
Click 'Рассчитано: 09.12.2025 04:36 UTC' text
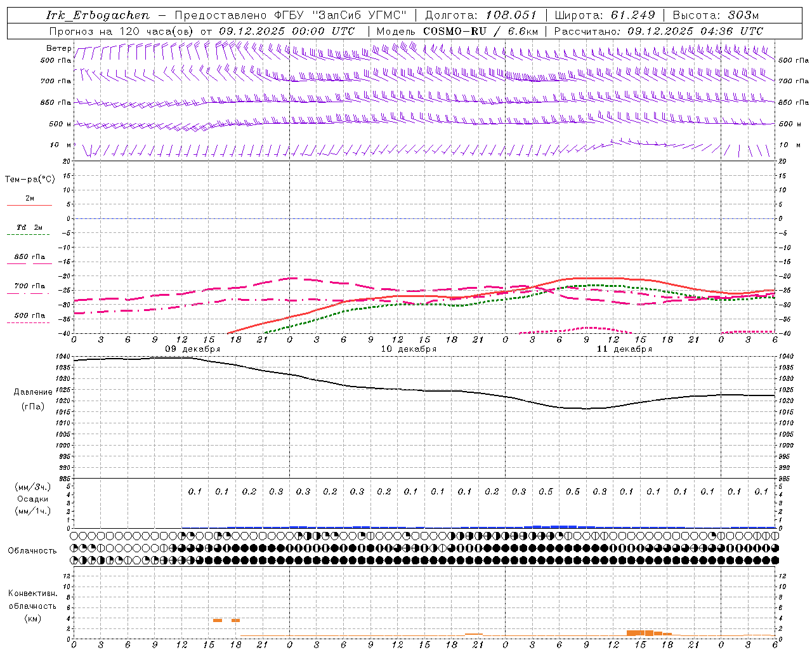click(658, 31)
